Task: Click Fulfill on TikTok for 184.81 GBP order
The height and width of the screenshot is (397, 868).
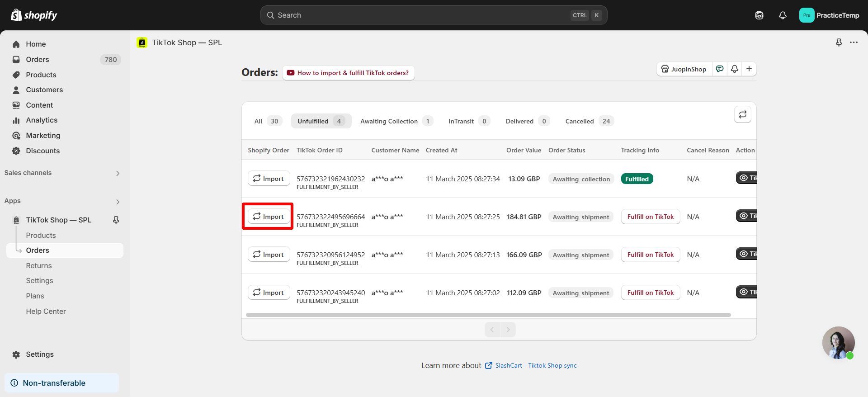Action: click(x=651, y=217)
